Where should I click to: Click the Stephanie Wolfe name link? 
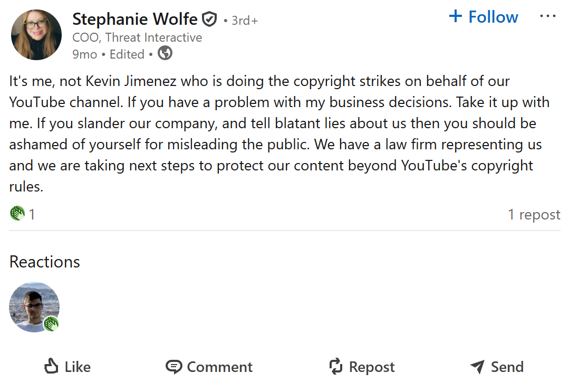pos(134,20)
